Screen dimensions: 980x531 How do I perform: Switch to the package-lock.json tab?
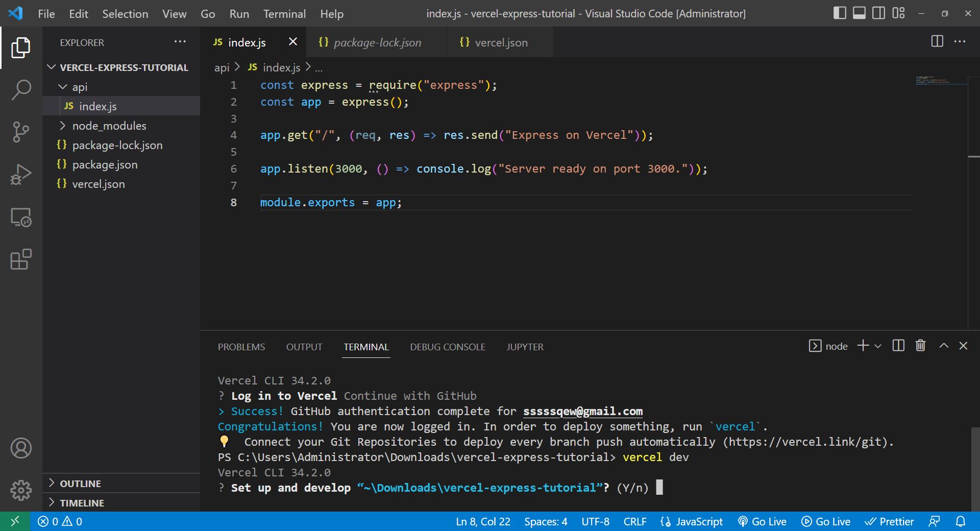click(x=376, y=42)
